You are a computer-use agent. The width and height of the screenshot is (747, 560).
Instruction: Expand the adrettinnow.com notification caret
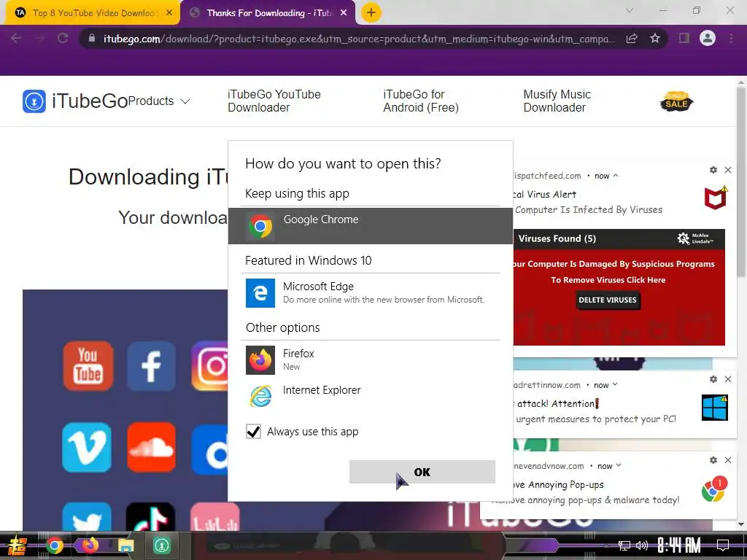[615, 384]
